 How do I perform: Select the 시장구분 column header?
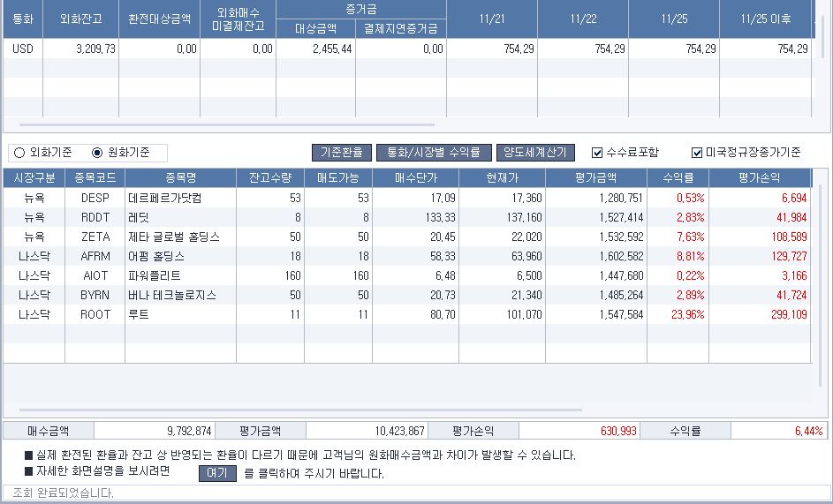coord(34,178)
